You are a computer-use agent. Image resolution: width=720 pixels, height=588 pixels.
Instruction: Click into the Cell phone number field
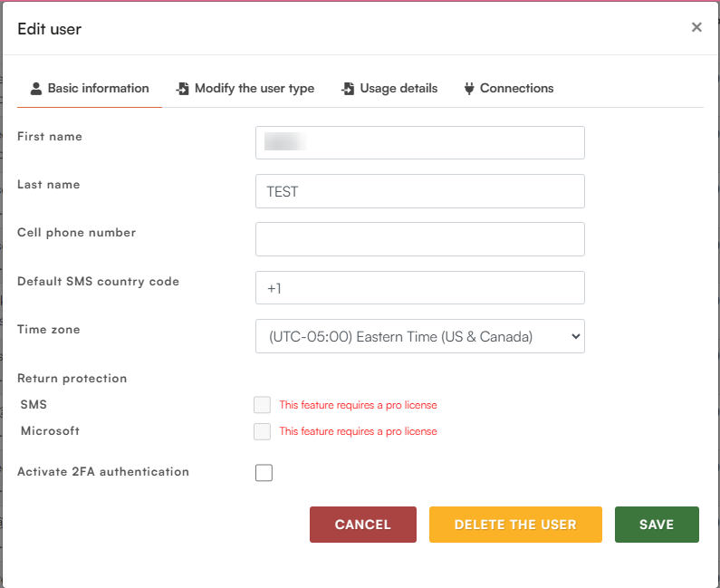pos(419,239)
